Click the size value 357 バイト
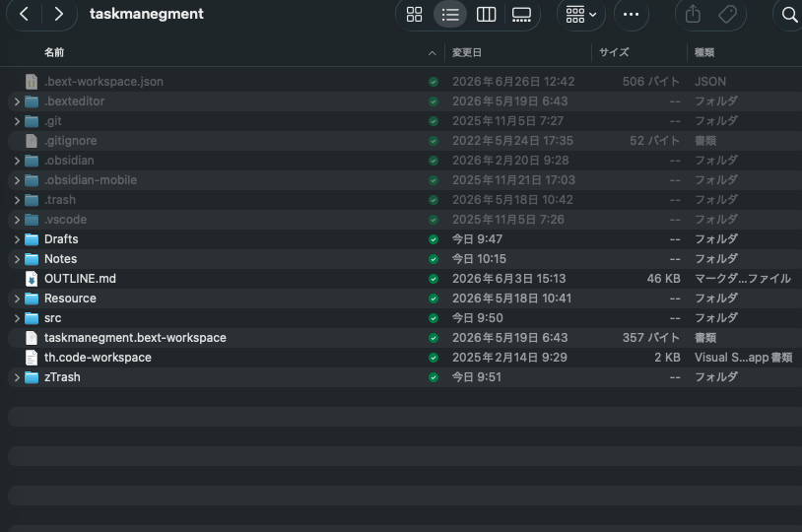 coord(651,338)
